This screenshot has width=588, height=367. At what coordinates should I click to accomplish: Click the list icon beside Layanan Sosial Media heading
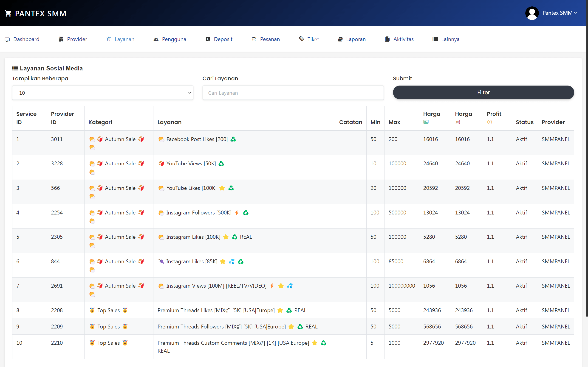15,68
